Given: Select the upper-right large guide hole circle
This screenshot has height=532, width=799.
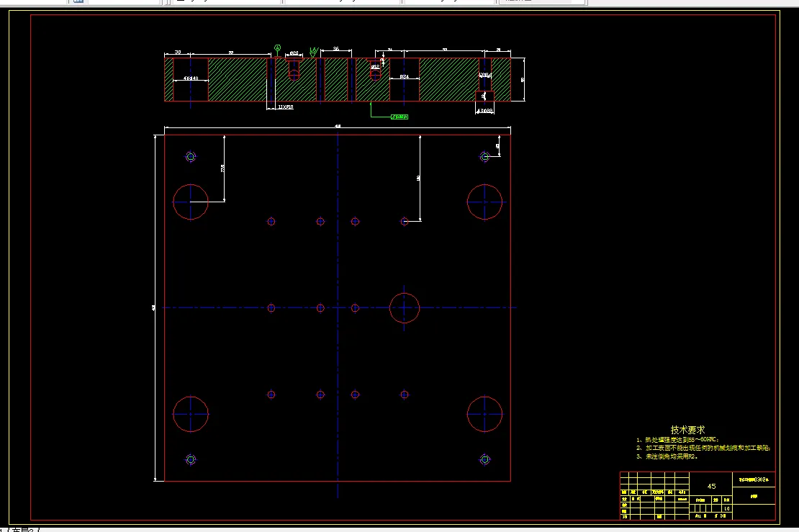Looking at the screenshot, I should [484, 202].
